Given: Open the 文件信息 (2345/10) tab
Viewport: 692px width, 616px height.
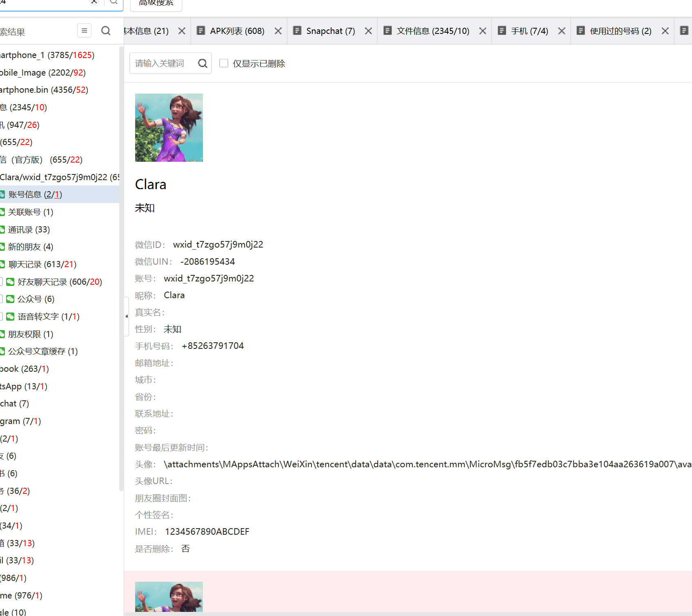Looking at the screenshot, I should (x=433, y=31).
